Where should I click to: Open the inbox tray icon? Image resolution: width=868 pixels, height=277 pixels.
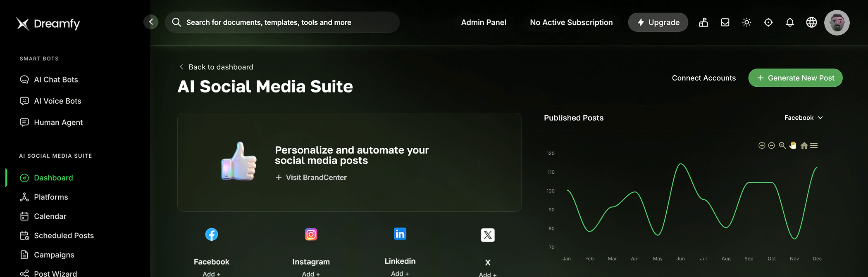point(725,22)
